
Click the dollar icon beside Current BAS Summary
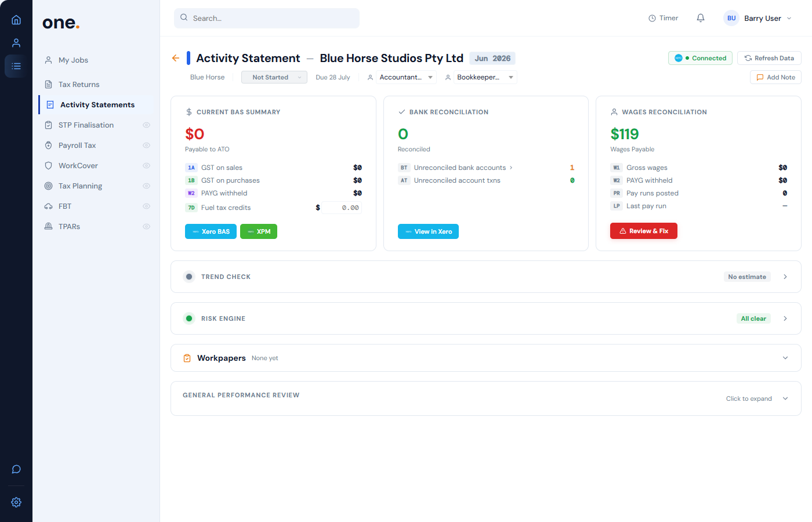[189, 112]
